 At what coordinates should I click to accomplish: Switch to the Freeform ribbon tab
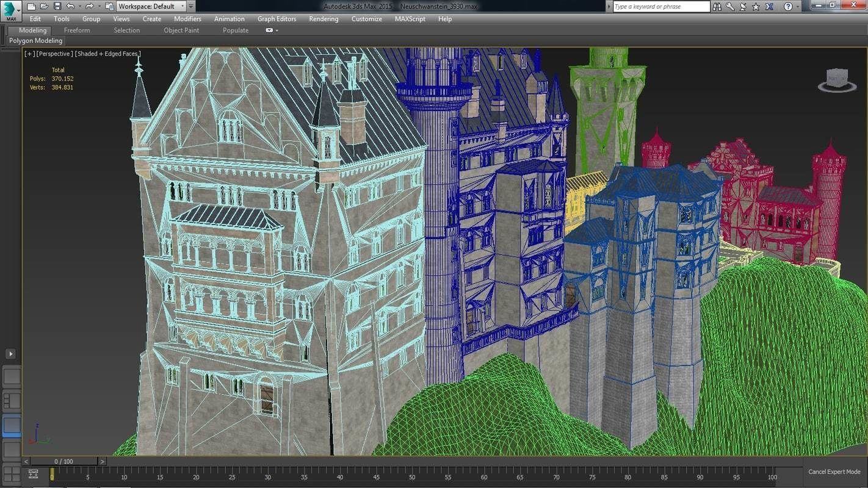point(77,30)
